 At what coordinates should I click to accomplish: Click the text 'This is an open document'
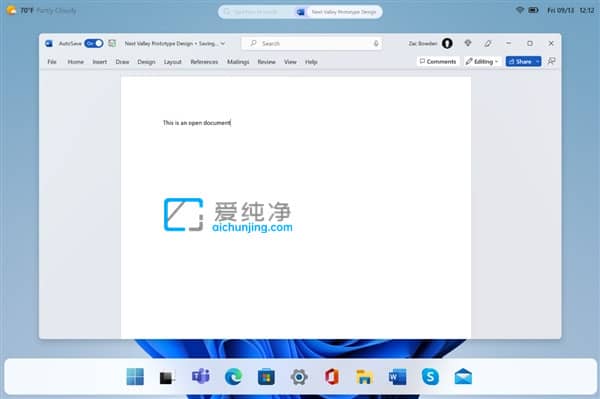pyautogui.click(x=197, y=123)
